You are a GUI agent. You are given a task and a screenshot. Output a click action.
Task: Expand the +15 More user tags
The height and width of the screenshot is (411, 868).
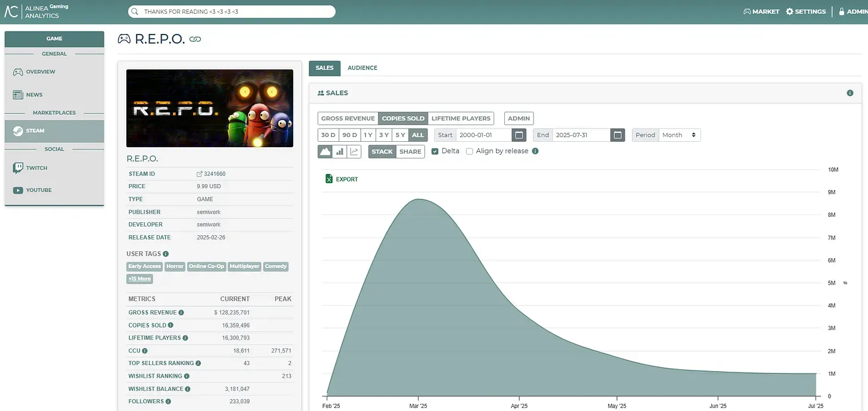point(139,279)
